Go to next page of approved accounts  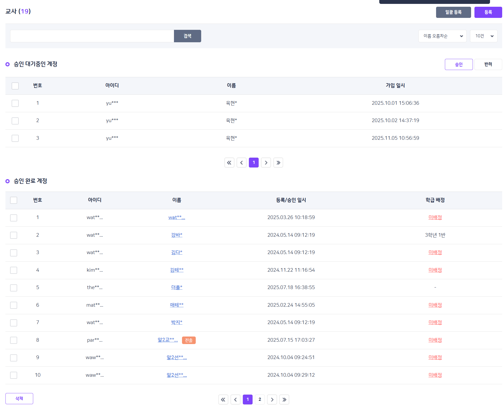[272, 400]
